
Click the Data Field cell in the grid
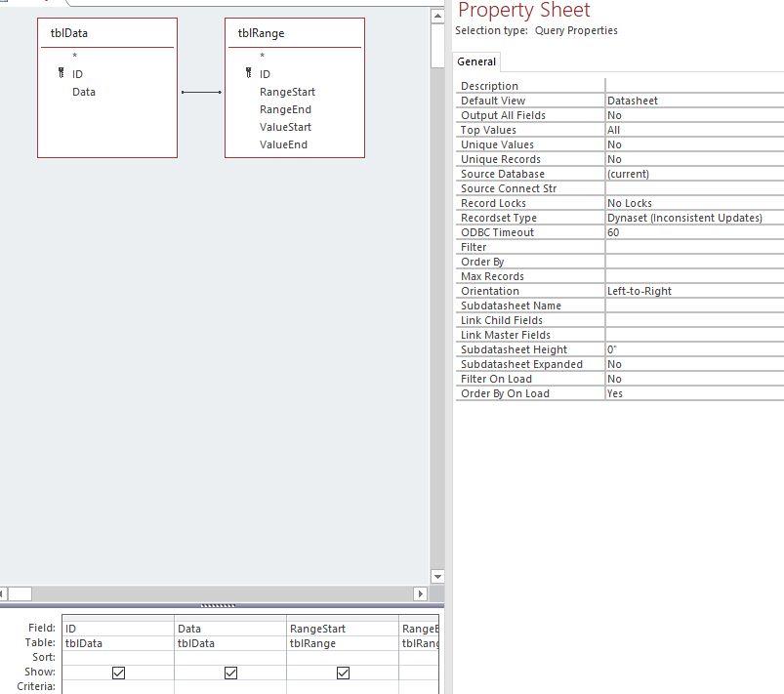coord(230,629)
